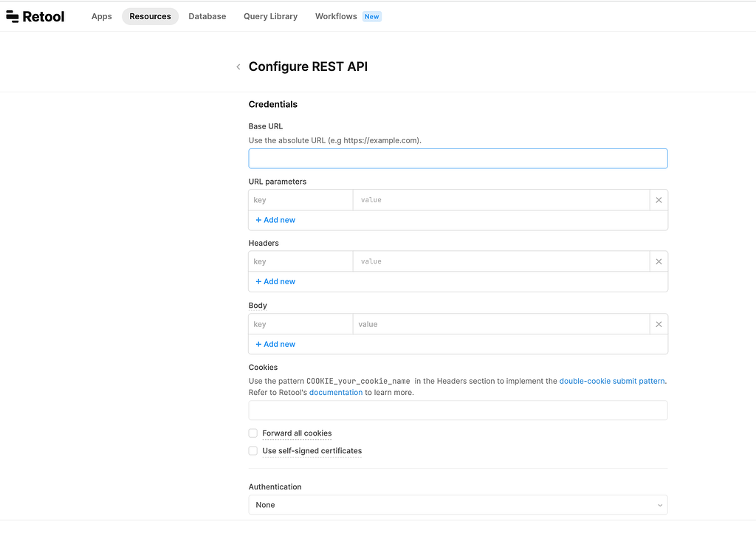The height and width of the screenshot is (533, 756).
Task: Click the back chevron beside Configure REST API
Action: 238,66
